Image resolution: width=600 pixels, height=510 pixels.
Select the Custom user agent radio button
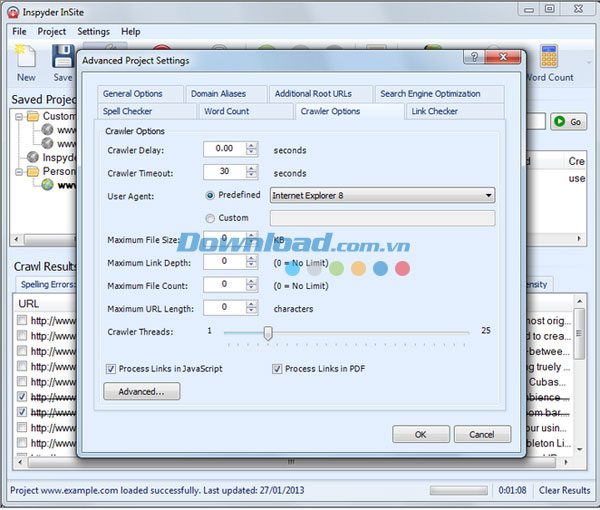click(210, 218)
